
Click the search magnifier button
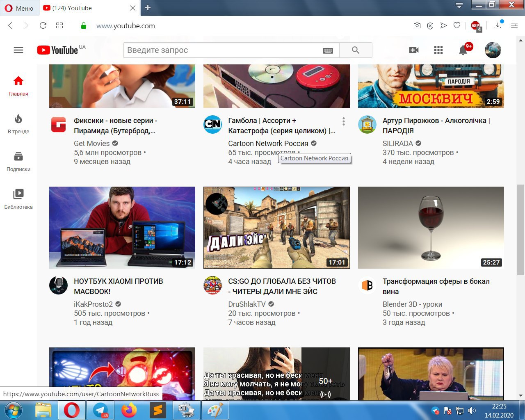point(356,50)
